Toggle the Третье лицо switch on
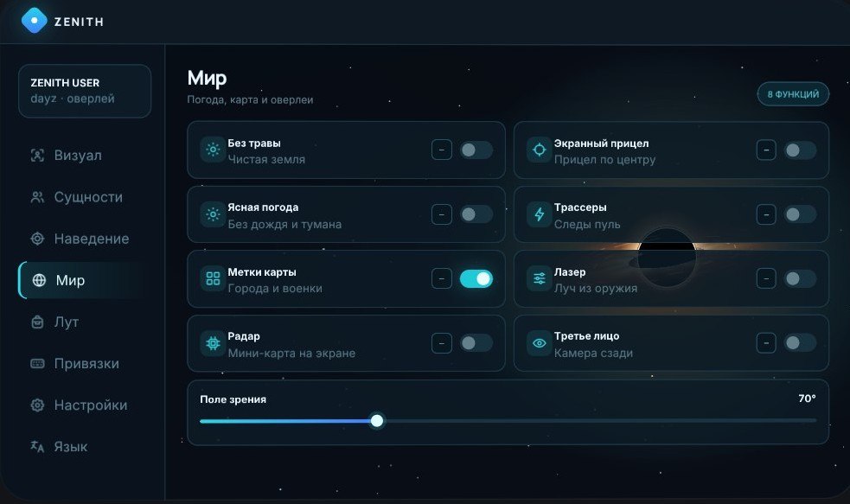Screen dimensions: 850x504 point(800,343)
